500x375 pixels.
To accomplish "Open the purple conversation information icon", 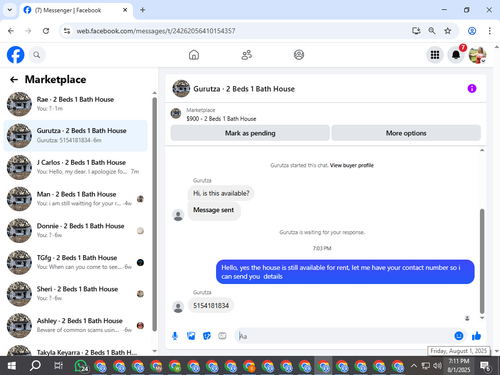I will click(472, 88).
